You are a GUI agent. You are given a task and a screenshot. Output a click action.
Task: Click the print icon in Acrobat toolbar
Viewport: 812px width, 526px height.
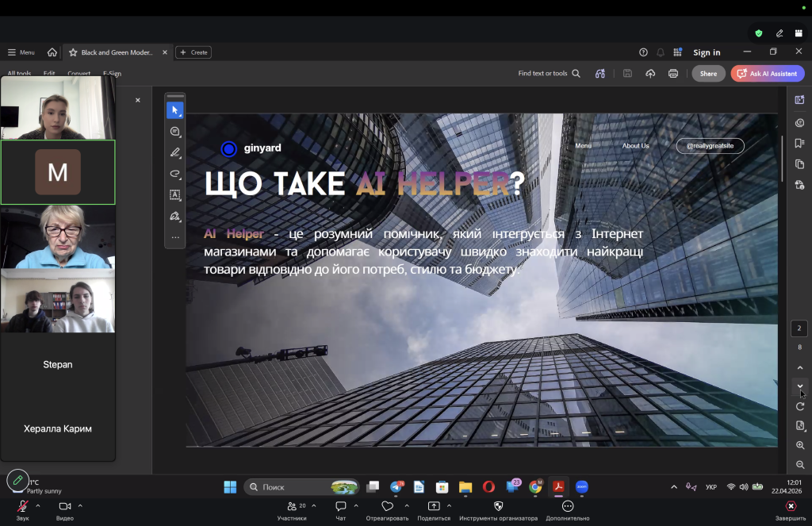672,74
